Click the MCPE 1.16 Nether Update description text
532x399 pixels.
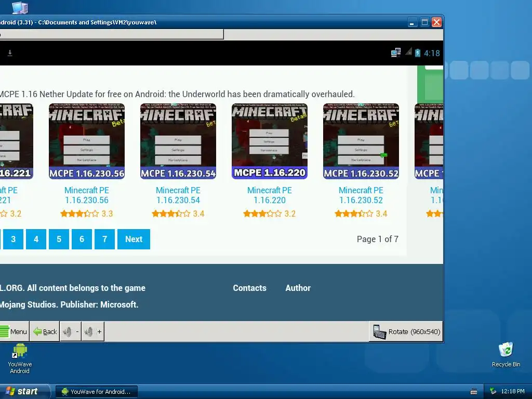tap(177, 94)
